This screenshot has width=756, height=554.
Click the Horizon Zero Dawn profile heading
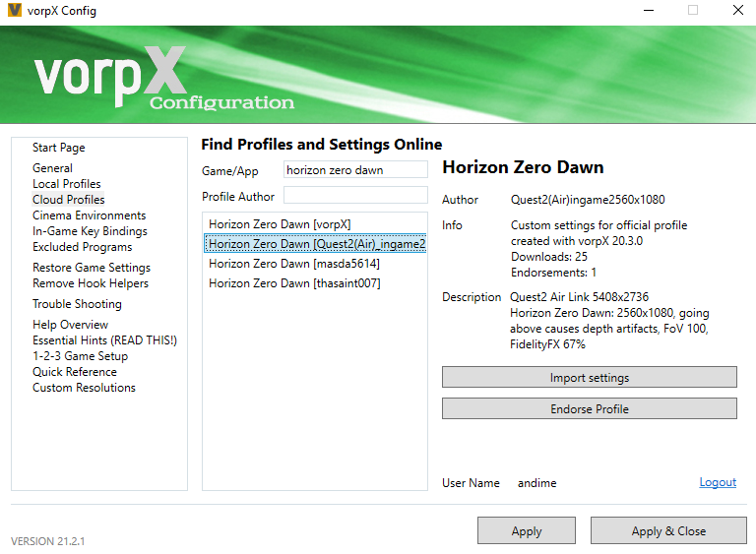(x=523, y=167)
